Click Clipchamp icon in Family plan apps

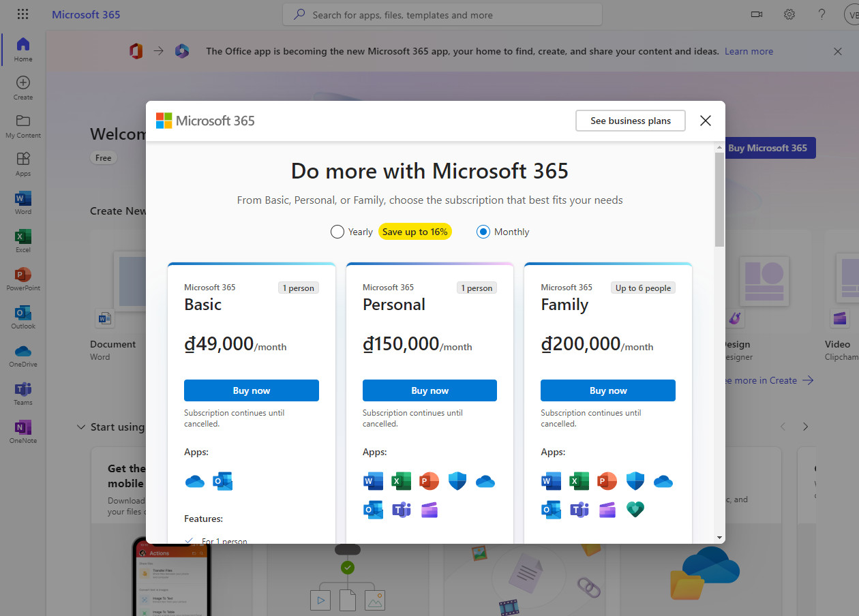[x=607, y=509]
